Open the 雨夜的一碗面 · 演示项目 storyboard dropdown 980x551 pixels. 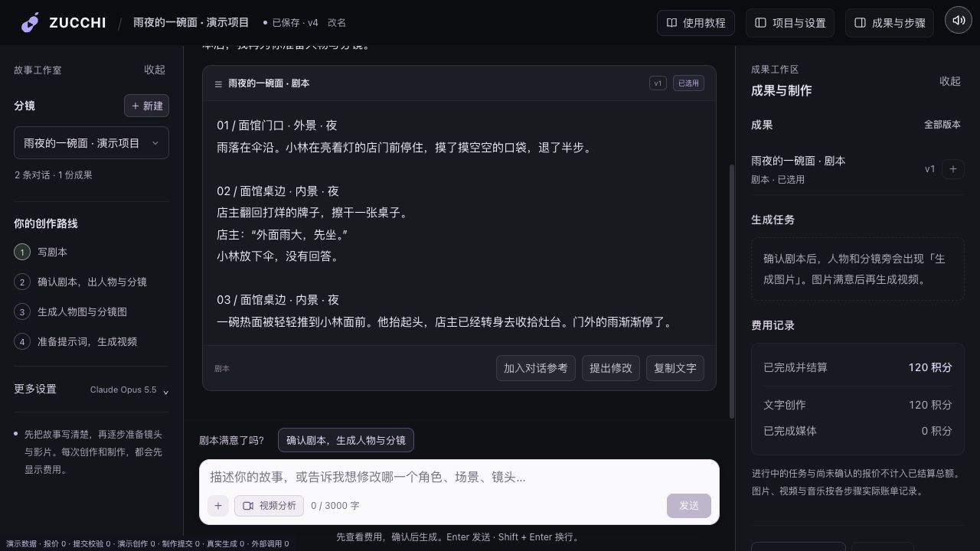91,143
